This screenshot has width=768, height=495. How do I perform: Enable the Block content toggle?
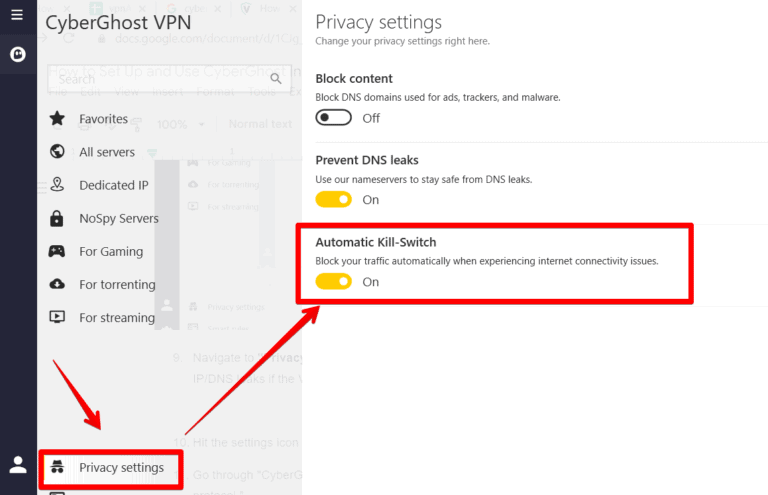pyautogui.click(x=334, y=118)
